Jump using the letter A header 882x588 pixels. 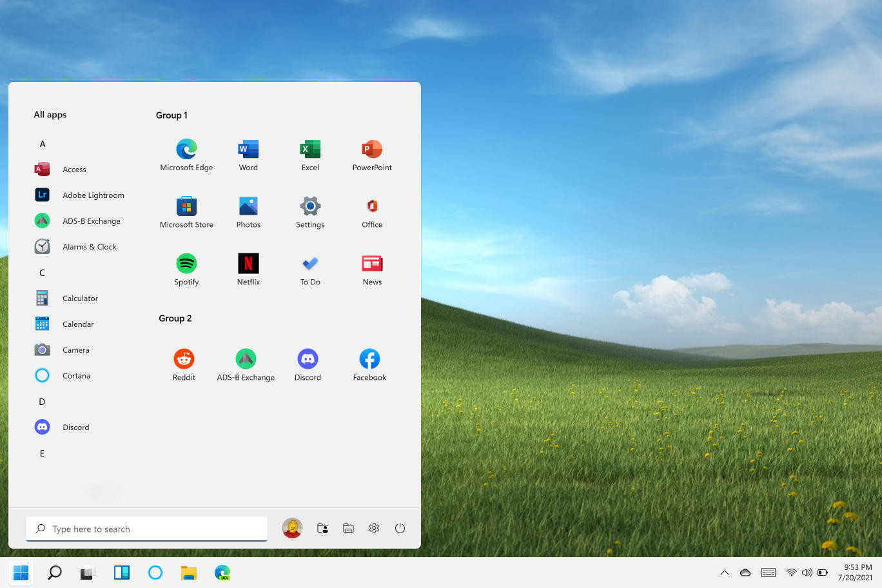click(x=43, y=144)
